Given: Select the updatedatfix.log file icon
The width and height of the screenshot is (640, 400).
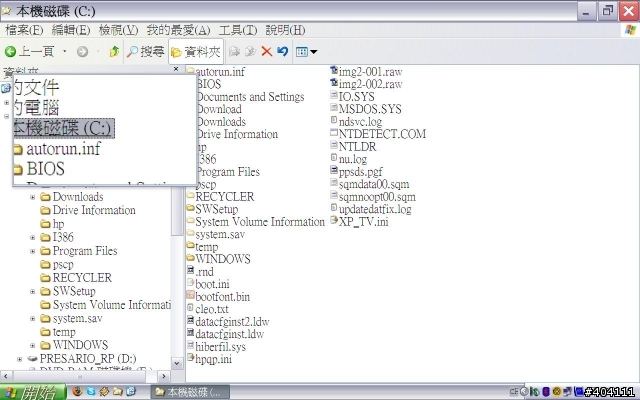Looking at the screenshot, I should [334, 208].
